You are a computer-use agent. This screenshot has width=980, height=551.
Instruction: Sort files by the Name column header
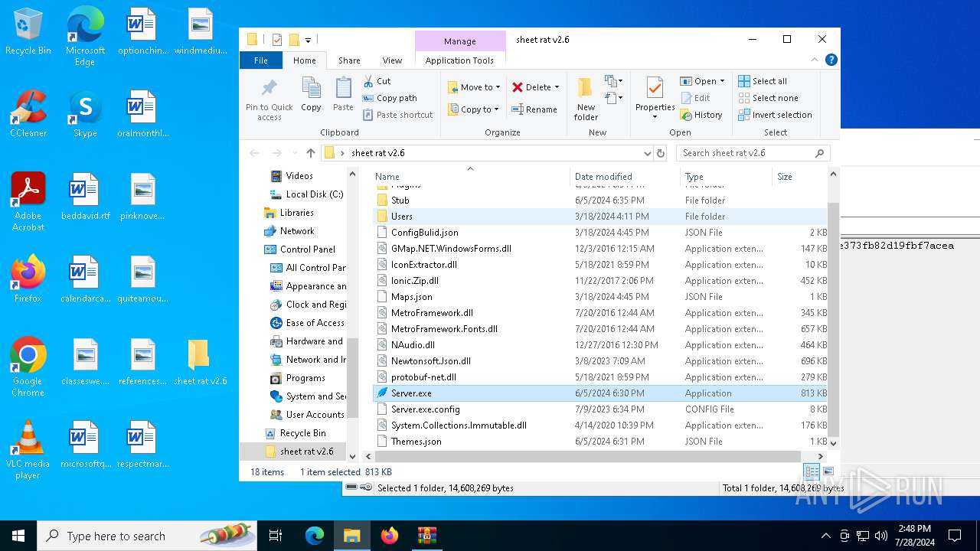pos(470,176)
